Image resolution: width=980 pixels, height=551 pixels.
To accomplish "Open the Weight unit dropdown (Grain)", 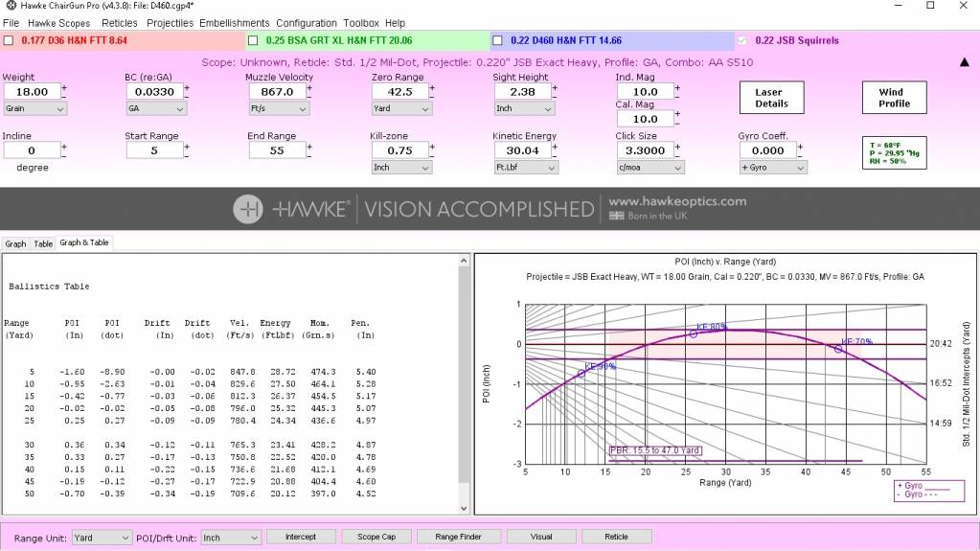I will point(34,109).
